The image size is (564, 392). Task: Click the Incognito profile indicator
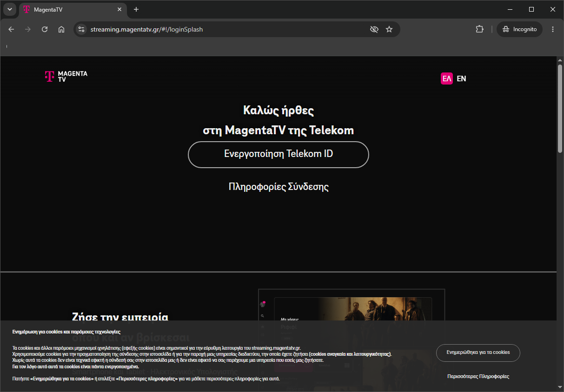coord(519,29)
